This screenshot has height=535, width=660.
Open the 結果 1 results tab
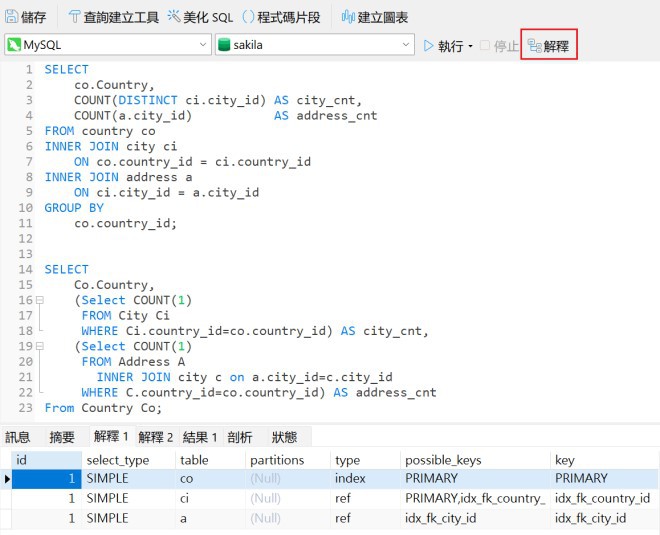point(200,437)
